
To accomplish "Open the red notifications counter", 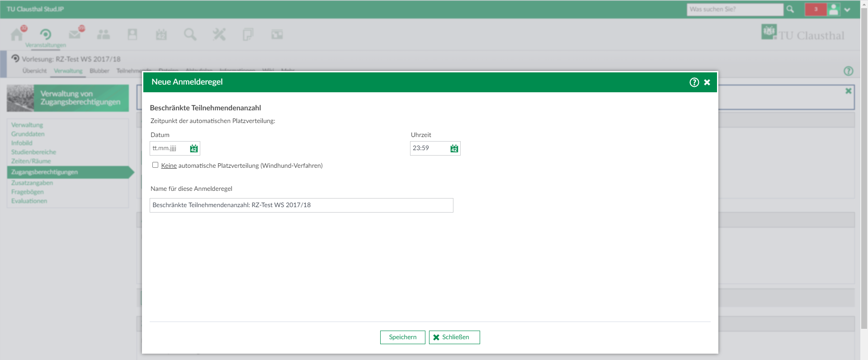I will 816,9.
